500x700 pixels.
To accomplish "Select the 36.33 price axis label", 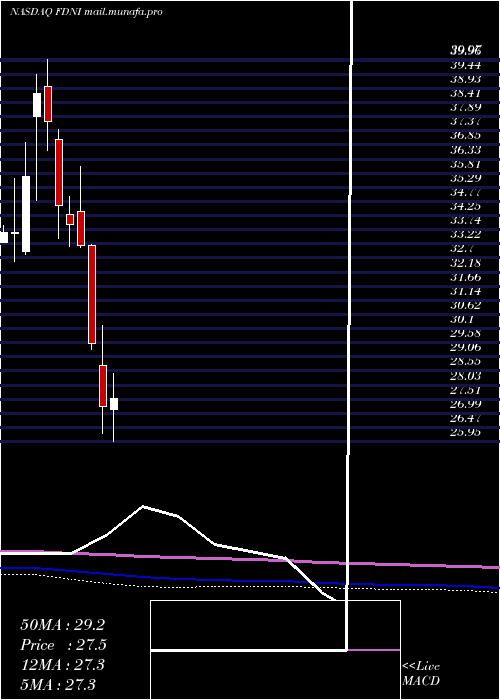I will coord(465,150).
